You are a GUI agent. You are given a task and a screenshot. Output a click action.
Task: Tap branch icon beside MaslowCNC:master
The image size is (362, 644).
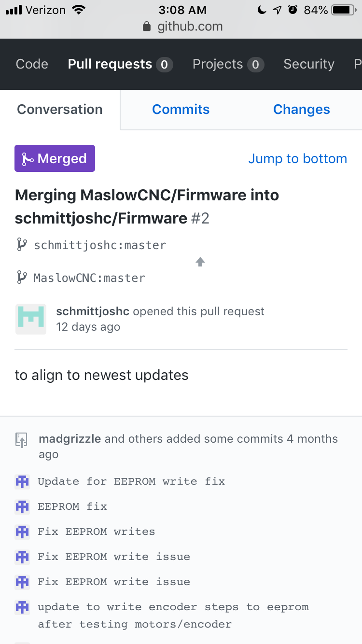pos(22,278)
